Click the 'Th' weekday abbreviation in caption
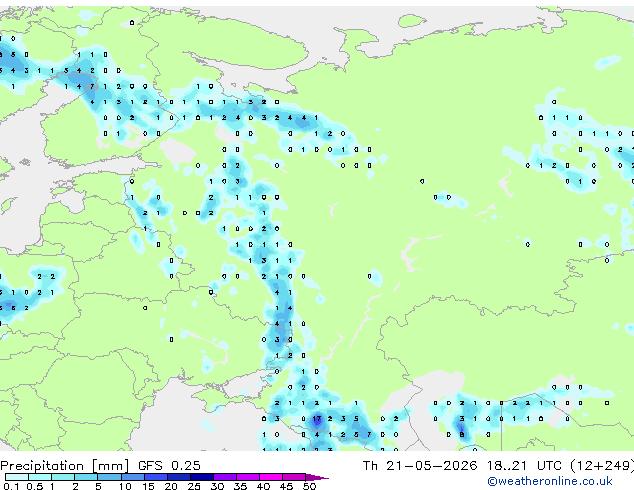This screenshot has width=634, height=490. (x=370, y=466)
